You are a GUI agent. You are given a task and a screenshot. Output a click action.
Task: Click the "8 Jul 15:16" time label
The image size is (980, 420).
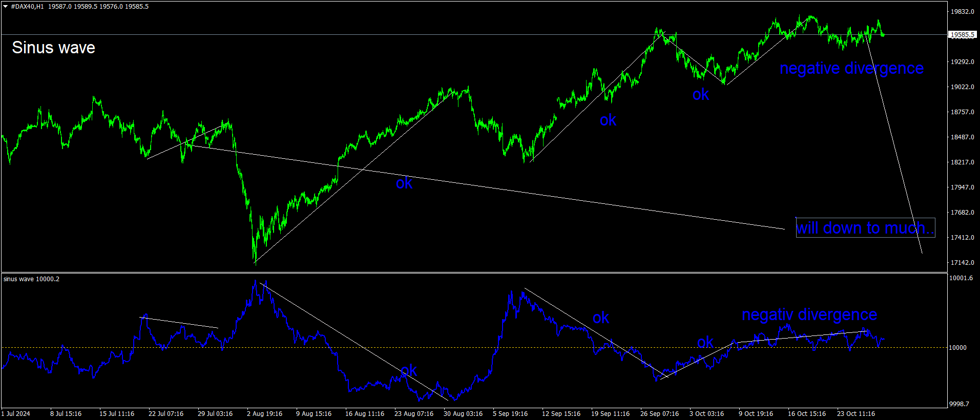point(66,414)
